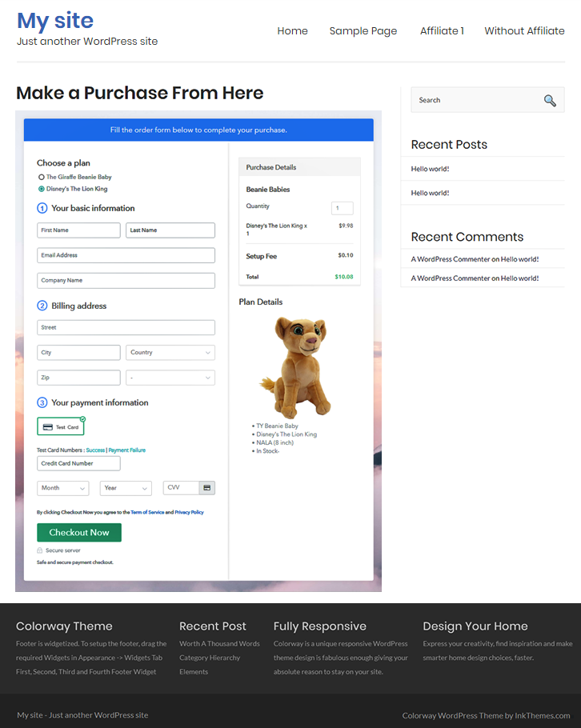The height and width of the screenshot is (728, 581).
Task: Click the Purchase Details header
Action: tap(299, 167)
